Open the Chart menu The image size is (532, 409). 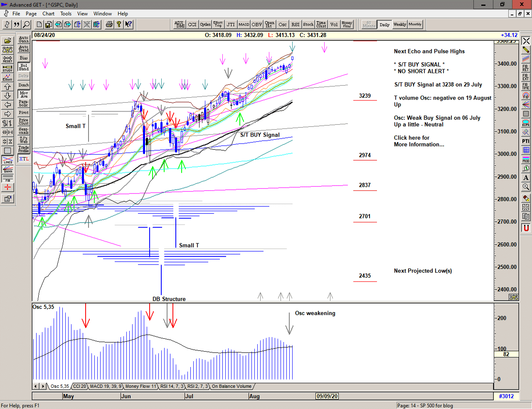pos(48,14)
